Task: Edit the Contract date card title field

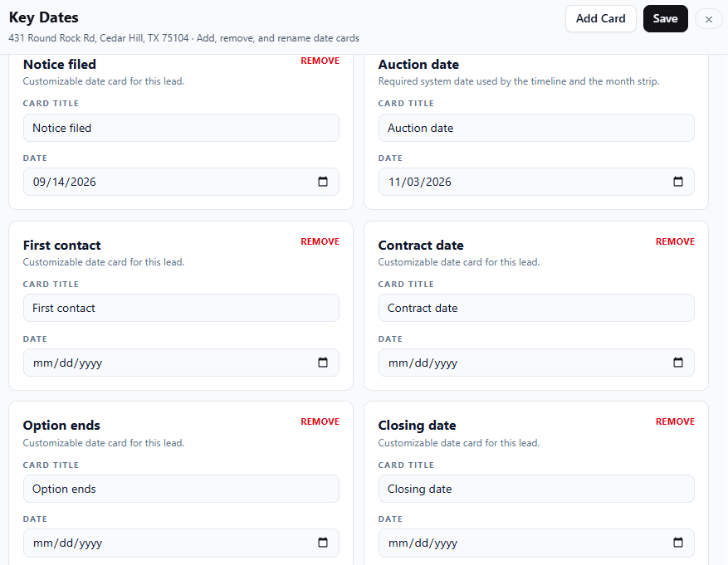Action: click(536, 308)
